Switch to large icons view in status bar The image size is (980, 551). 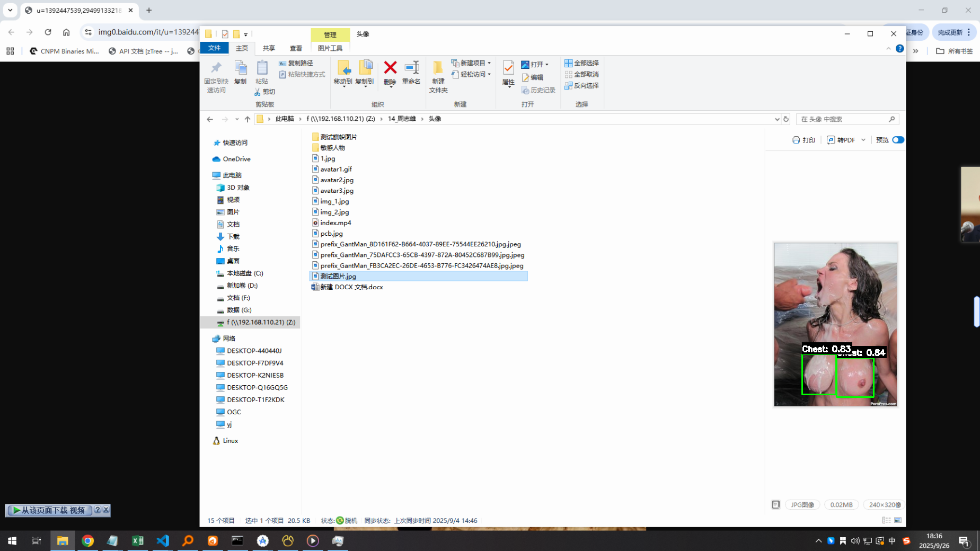tap(898, 520)
